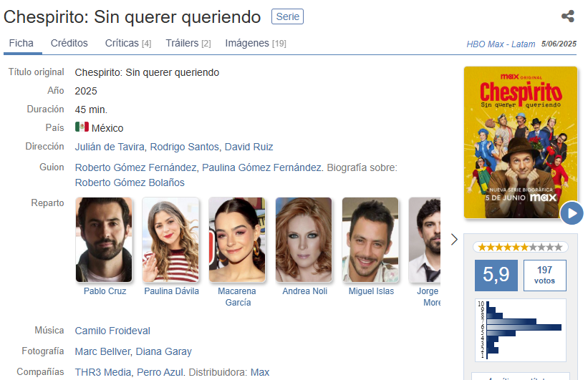Show next cast members with right chevron
Viewport: 588px width, 380px height.
[454, 239]
